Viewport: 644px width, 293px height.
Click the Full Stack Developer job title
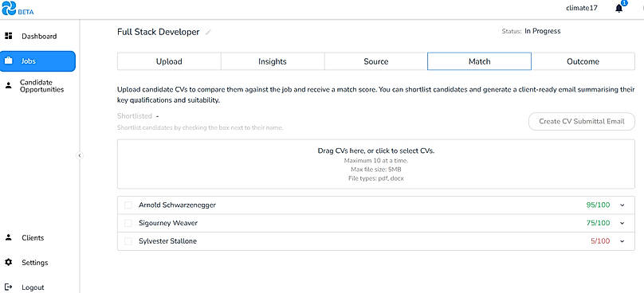coord(159,32)
